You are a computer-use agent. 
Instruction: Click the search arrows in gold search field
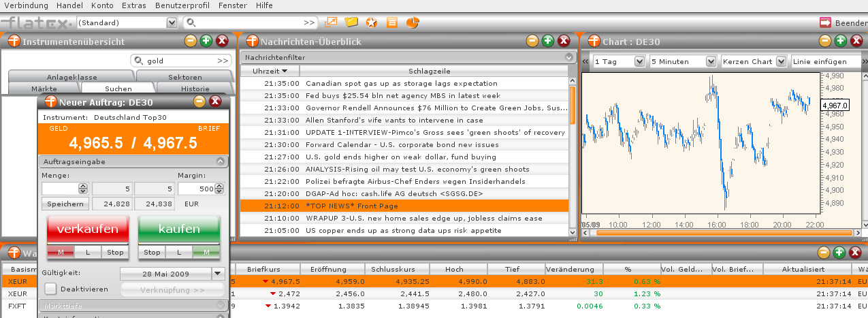pos(223,61)
